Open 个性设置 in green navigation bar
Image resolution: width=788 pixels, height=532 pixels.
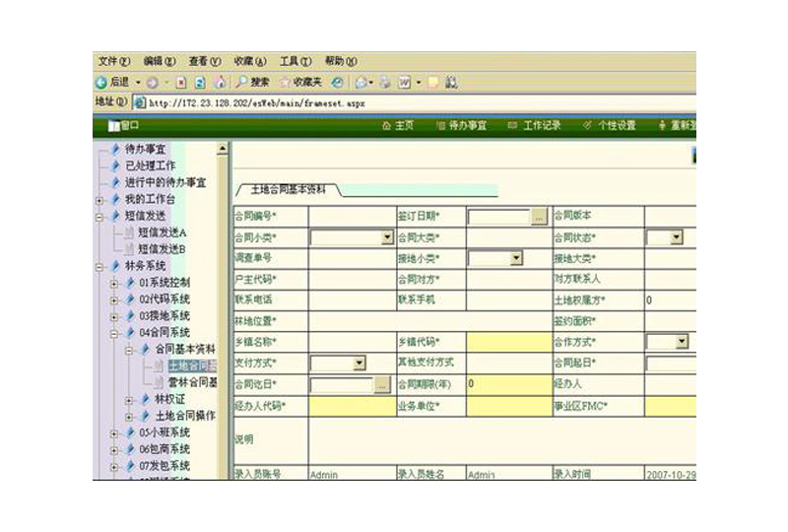tap(609, 126)
